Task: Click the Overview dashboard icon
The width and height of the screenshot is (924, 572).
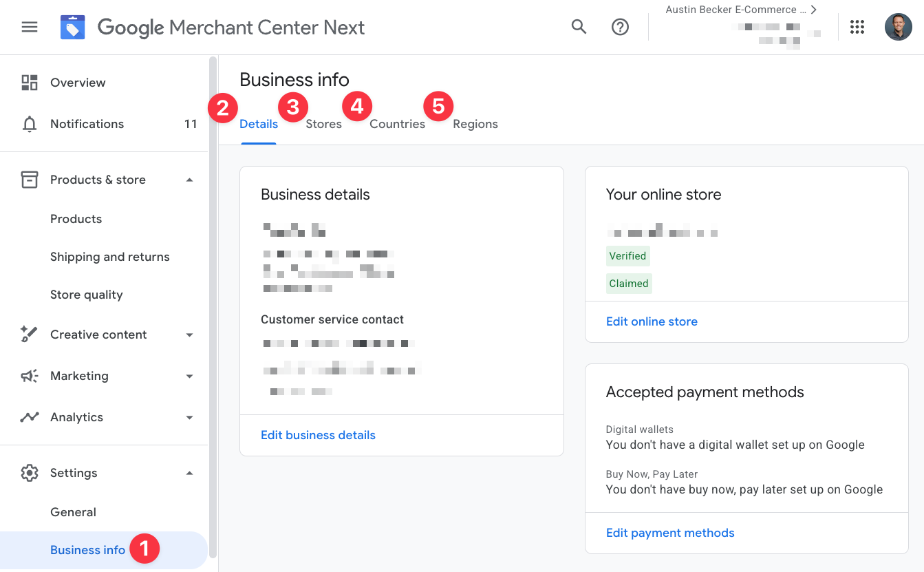Action: [30, 83]
